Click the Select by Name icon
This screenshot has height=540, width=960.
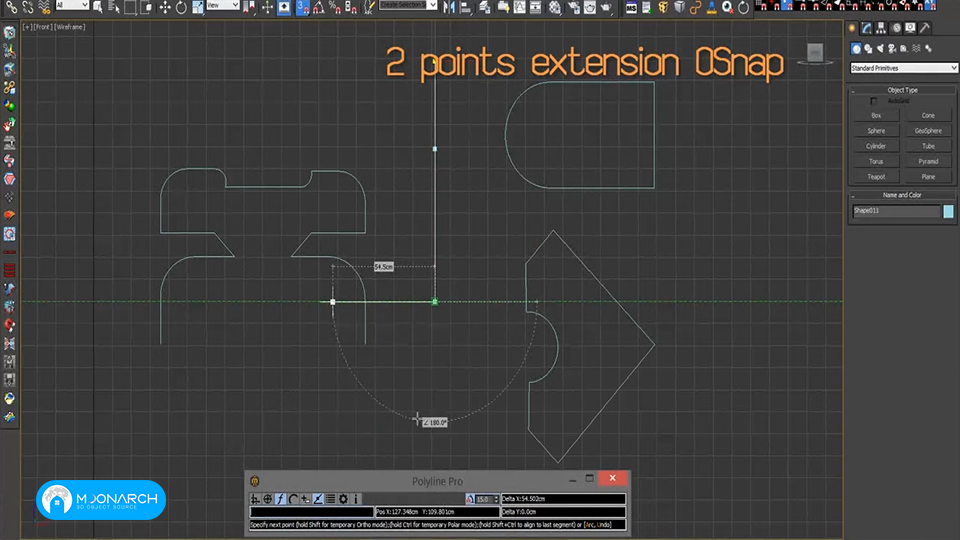coord(114,7)
